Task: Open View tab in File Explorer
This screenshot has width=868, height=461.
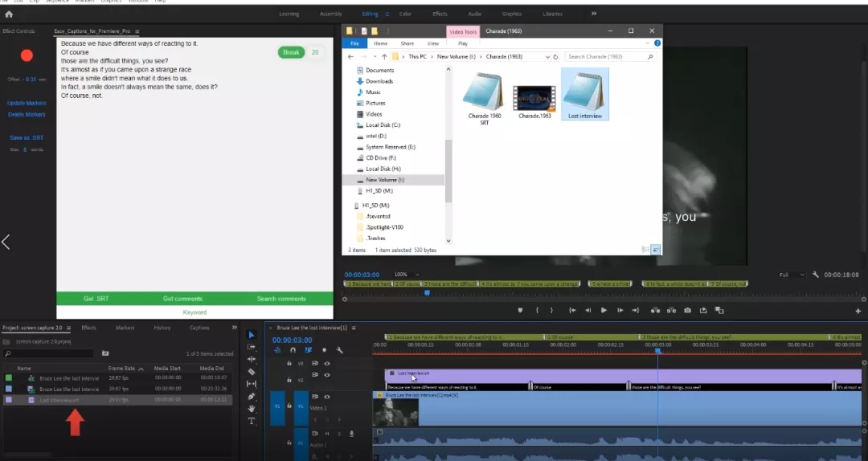Action: click(433, 43)
